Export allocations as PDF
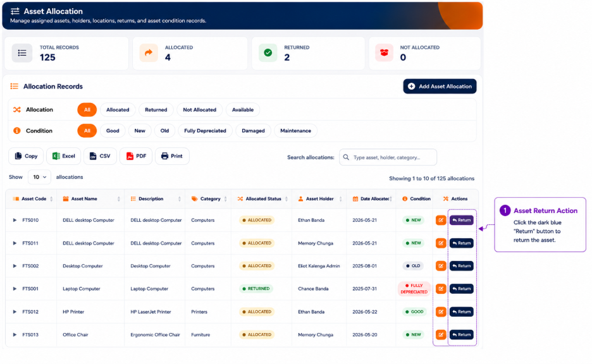Viewport: 592px width, 364px height. (x=136, y=156)
